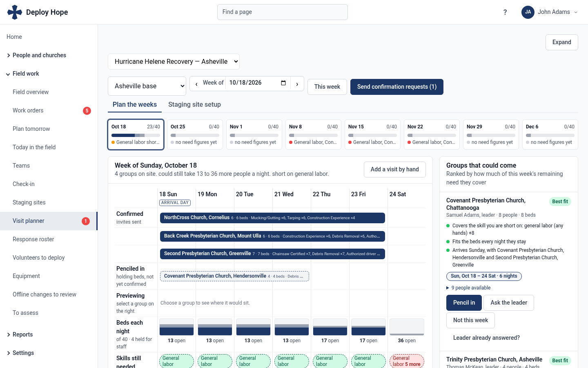The width and height of the screenshot is (588, 368).
Task: Open the Asheville base dropdown
Action: [147, 86]
